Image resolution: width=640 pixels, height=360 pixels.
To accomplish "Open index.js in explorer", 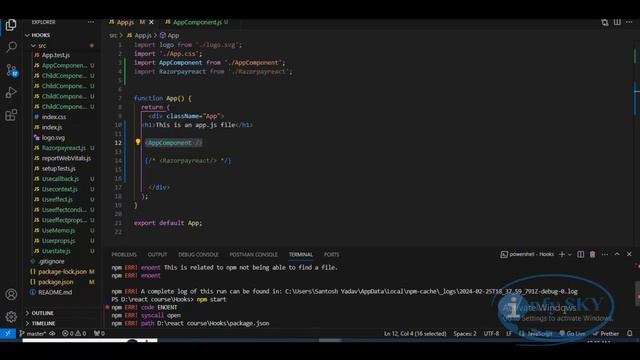I will pos(52,127).
